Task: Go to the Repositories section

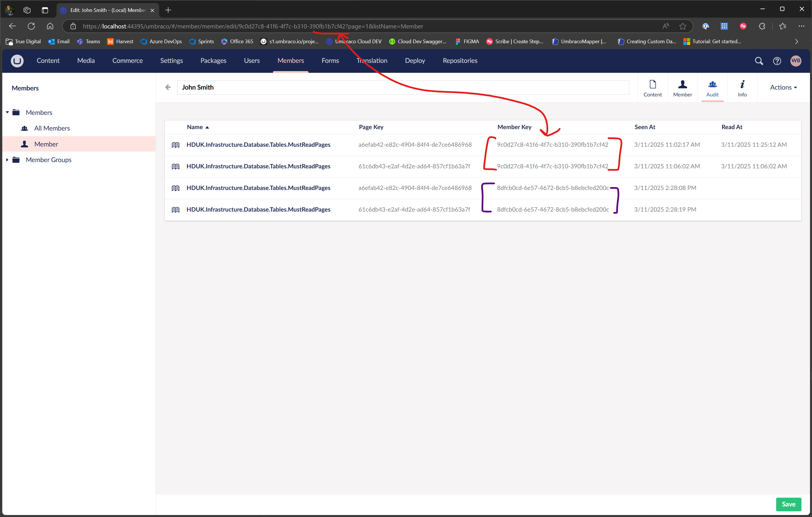Action: click(x=460, y=61)
